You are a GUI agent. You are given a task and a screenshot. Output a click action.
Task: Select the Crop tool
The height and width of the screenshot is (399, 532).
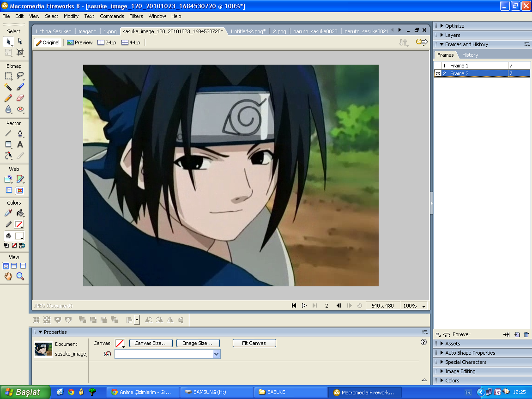tap(20, 52)
